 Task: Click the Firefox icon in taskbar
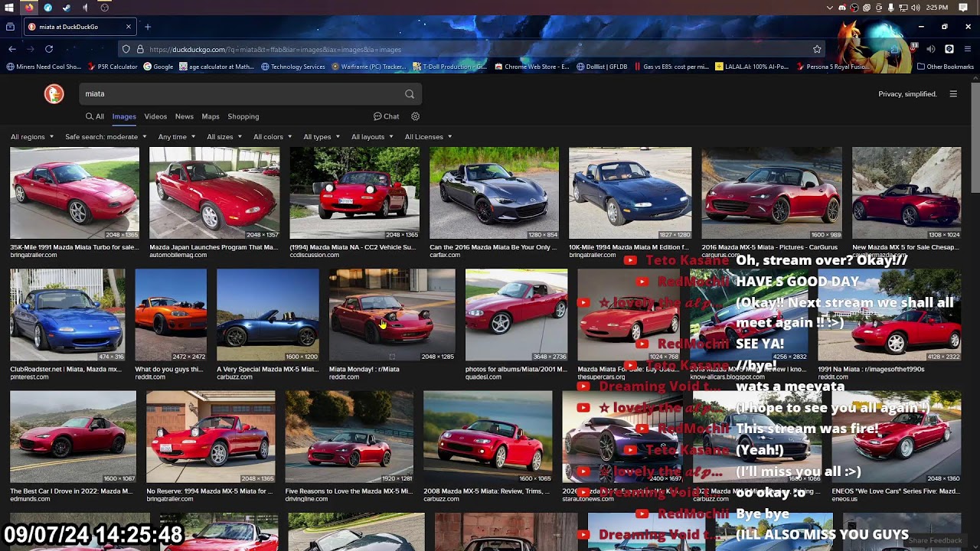click(29, 8)
